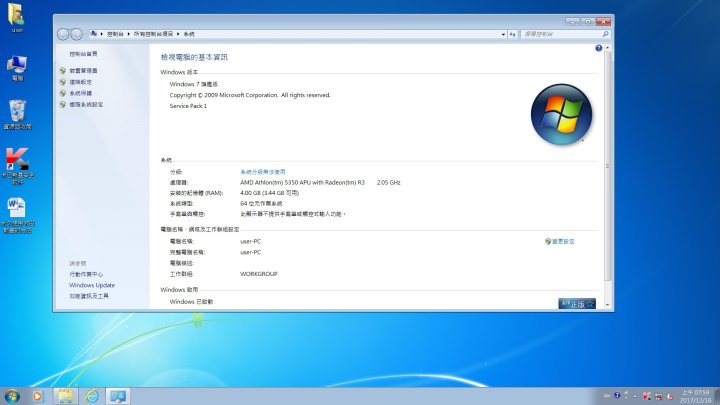Image resolution: width=720 pixels, height=405 pixels.
Task: Click the shield icon beside Advanced system settings
Action: 63,104
